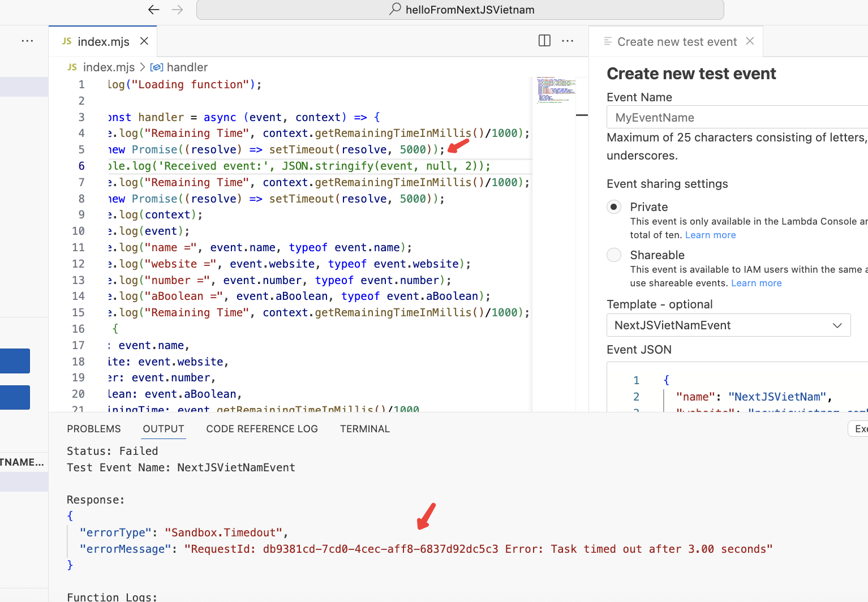This screenshot has width=868, height=602.
Task: Click the handler symbol in breadcrumb
Action: 187,67
